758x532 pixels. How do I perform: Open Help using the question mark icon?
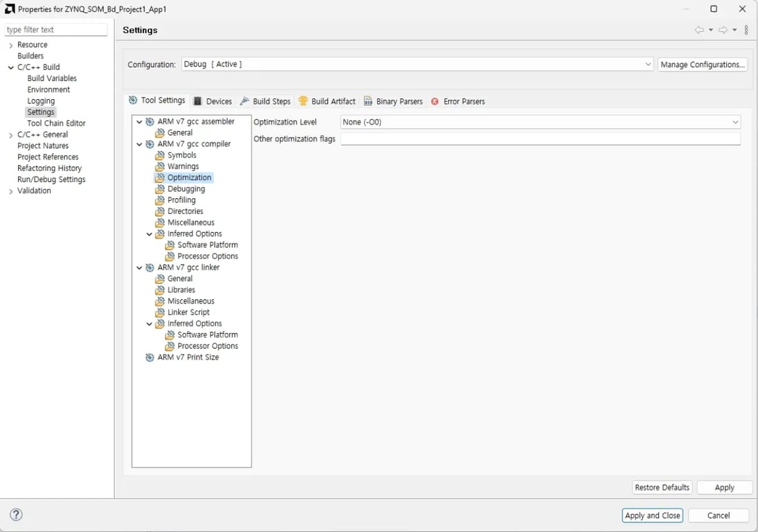tap(15, 515)
